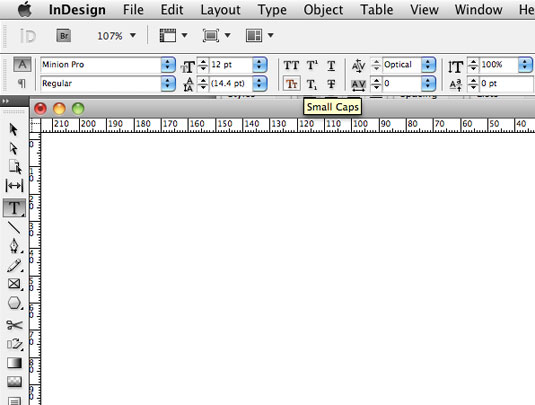
Task: Click the baseline shift stepper arrows
Action: 473,84
